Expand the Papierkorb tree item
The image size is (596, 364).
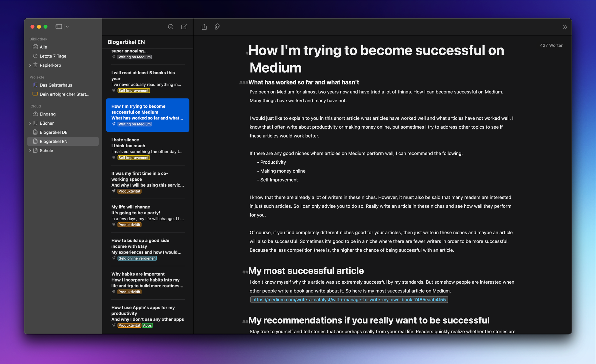tap(30, 65)
